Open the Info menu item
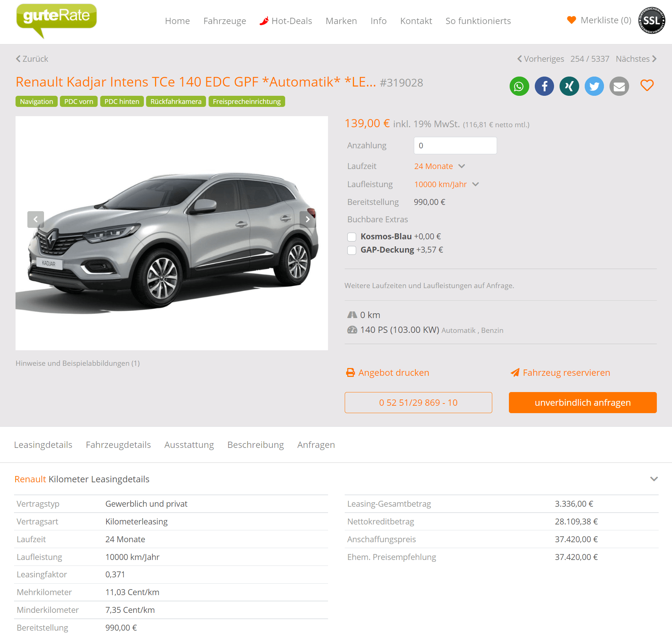This screenshot has width=672, height=638. pos(379,21)
